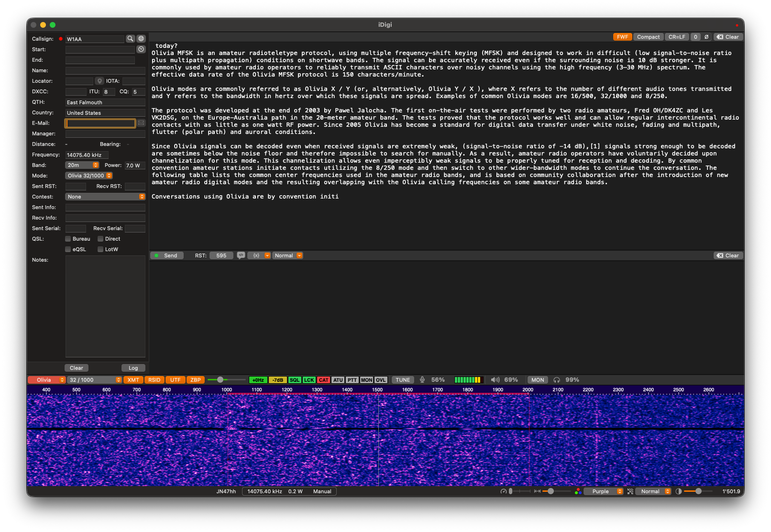This screenshot has width=771, height=532.
Task: Enable the Direct QSL checkbox
Action: [x=100, y=239]
